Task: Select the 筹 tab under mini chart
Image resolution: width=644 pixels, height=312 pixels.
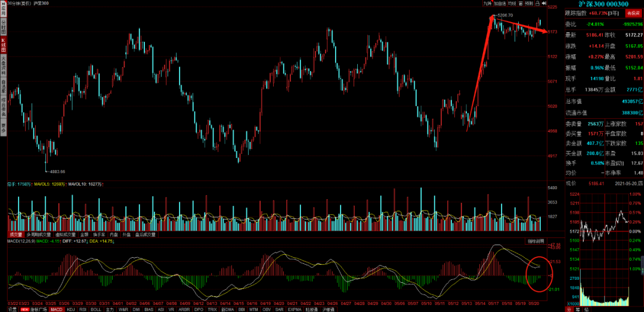Action: (578, 308)
